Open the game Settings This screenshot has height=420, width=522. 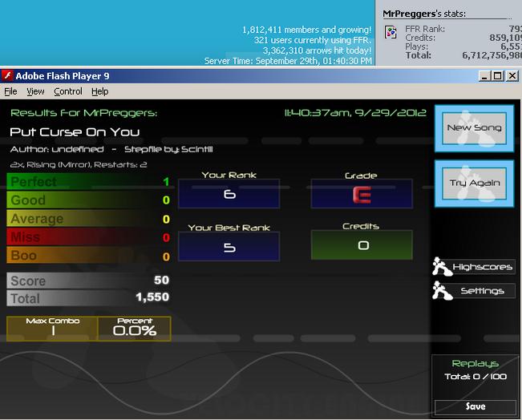pos(483,291)
